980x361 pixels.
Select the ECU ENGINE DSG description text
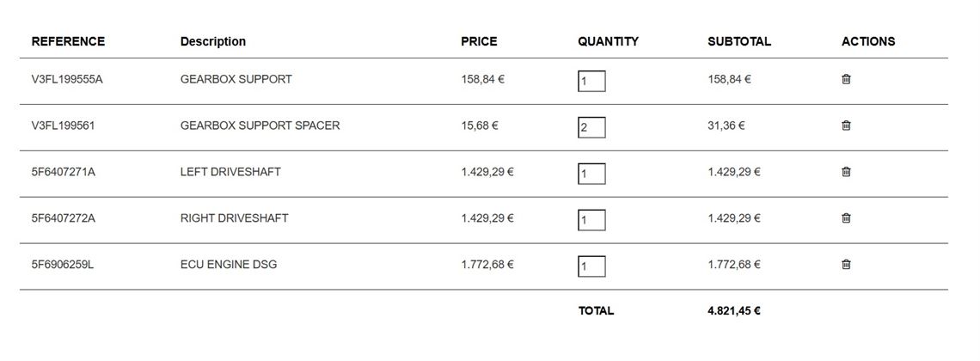(x=229, y=265)
